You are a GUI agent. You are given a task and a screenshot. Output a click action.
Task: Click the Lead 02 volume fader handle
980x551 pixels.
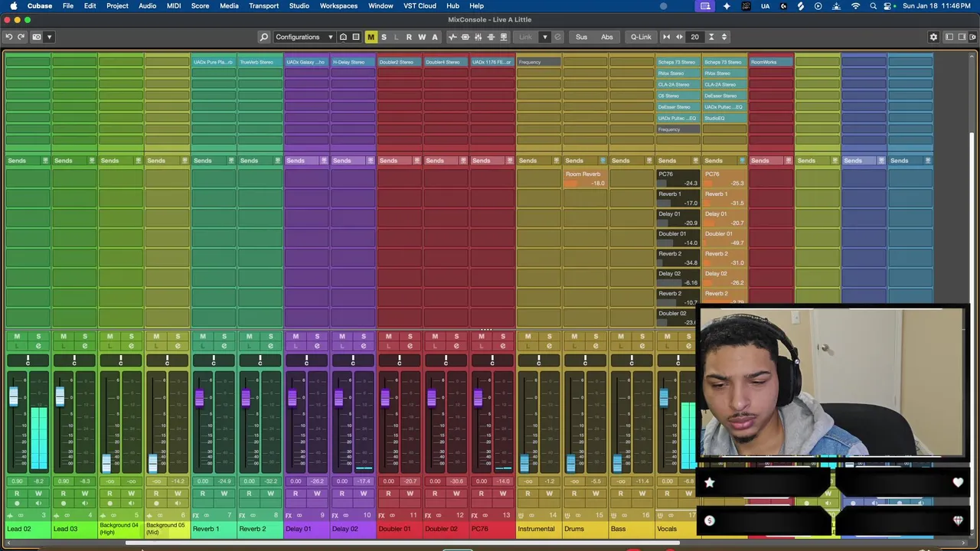point(14,396)
